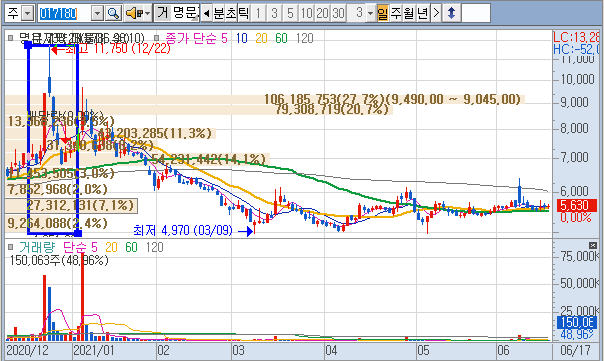Click the period value field showing 3
Image resolution: width=604 pixels, height=361 pixels.
[356, 13]
